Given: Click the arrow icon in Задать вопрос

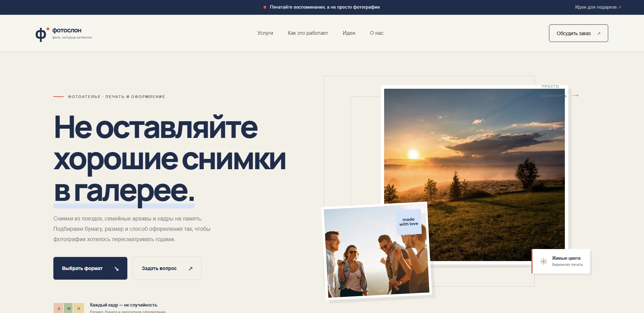Looking at the screenshot, I should tap(190, 269).
